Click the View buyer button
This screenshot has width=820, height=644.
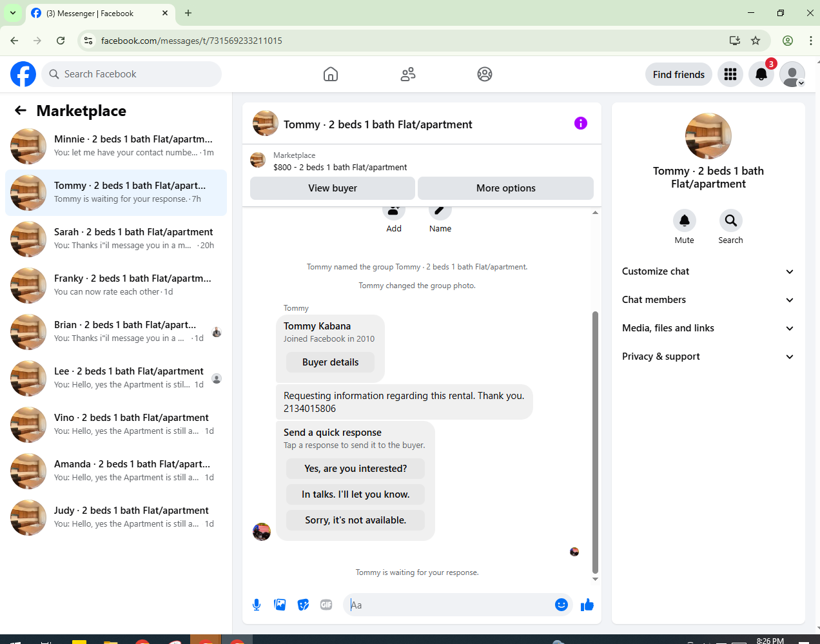click(x=333, y=188)
